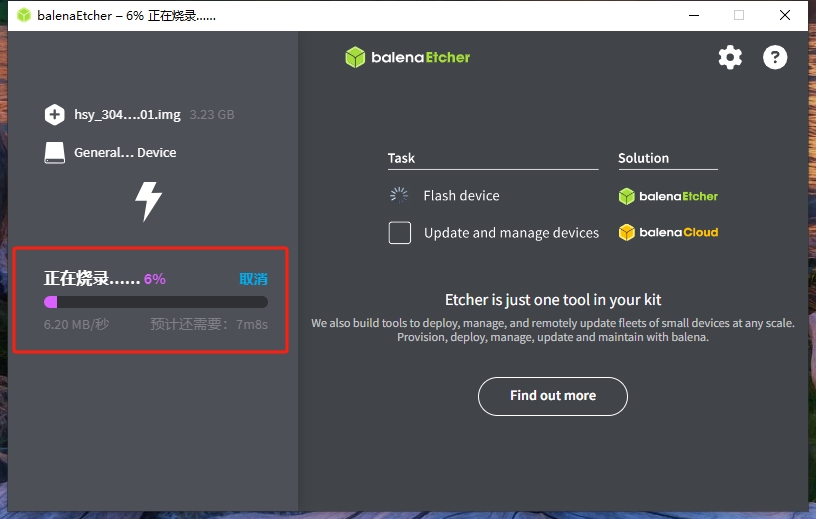This screenshot has width=816, height=519.
Task: Click the General... Device target name
Action: click(125, 153)
